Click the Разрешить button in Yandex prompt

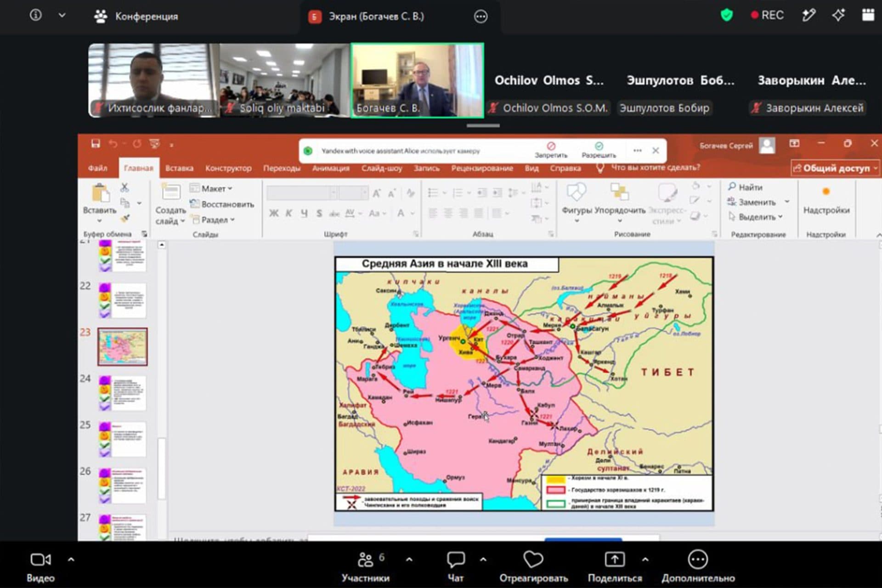(599, 151)
